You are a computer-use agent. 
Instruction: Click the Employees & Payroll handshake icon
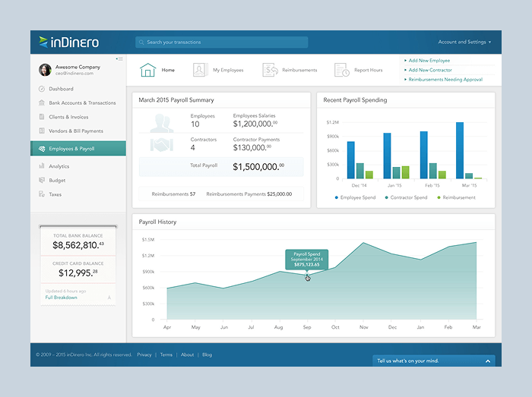tap(42, 149)
